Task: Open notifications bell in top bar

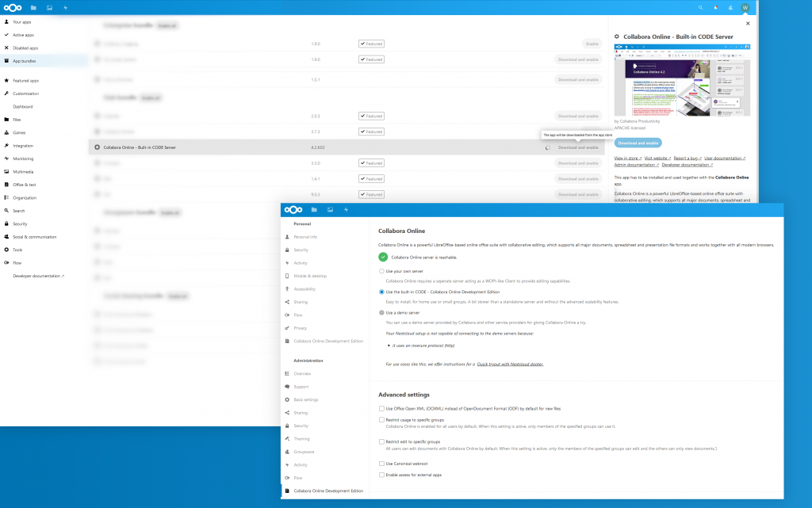Action: 716,8
